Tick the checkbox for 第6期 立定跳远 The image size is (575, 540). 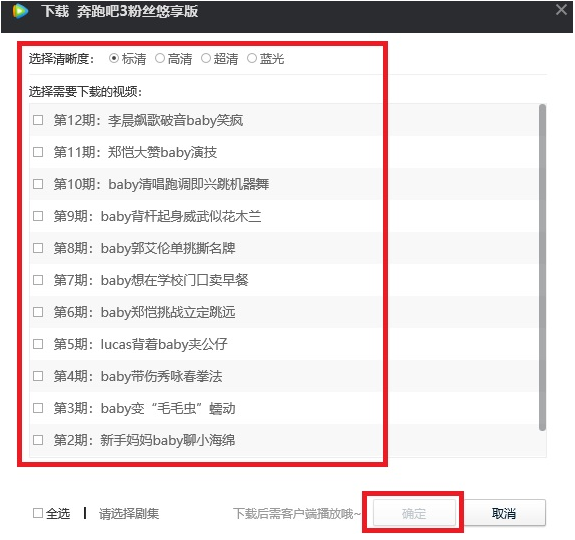click(x=38, y=312)
